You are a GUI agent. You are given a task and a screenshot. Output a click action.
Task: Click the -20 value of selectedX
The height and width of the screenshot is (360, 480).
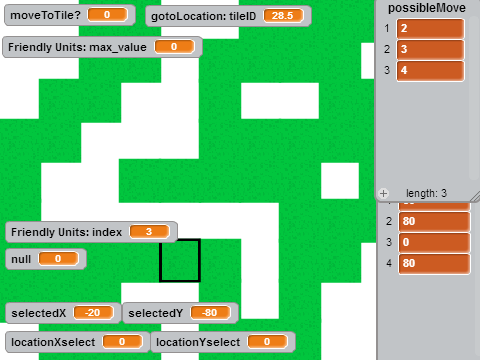(x=93, y=313)
